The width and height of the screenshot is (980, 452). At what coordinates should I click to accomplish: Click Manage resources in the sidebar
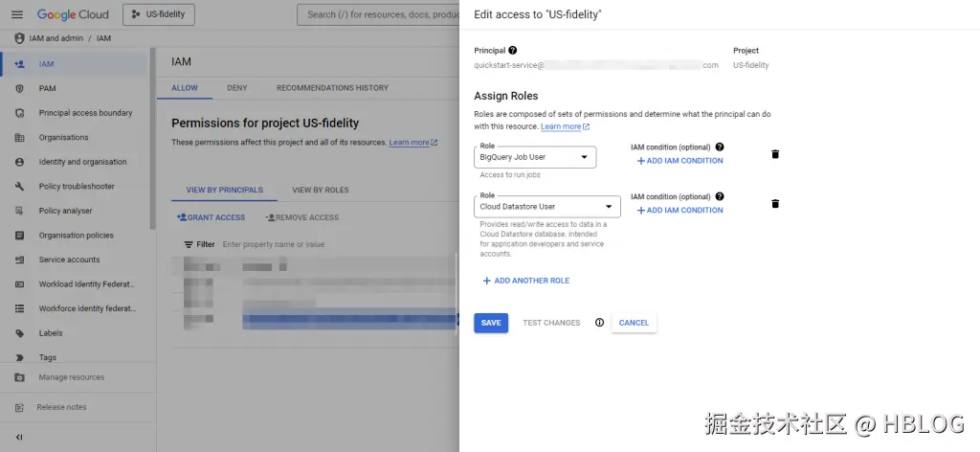(71, 377)
